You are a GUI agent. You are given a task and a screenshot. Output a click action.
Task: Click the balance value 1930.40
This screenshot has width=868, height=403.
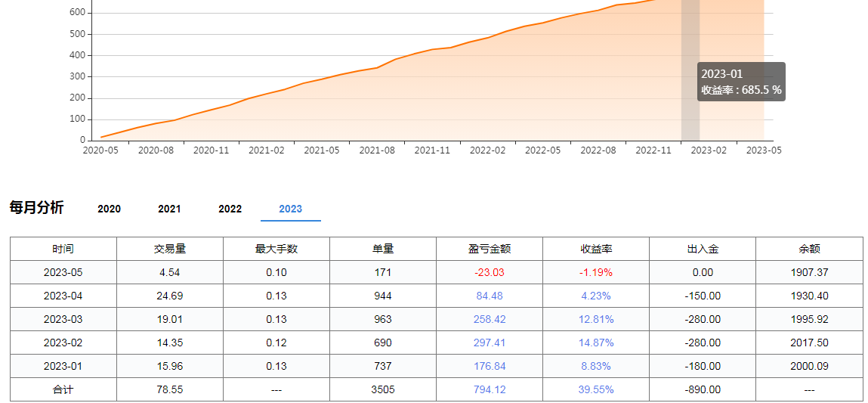[x=809, y=296]
